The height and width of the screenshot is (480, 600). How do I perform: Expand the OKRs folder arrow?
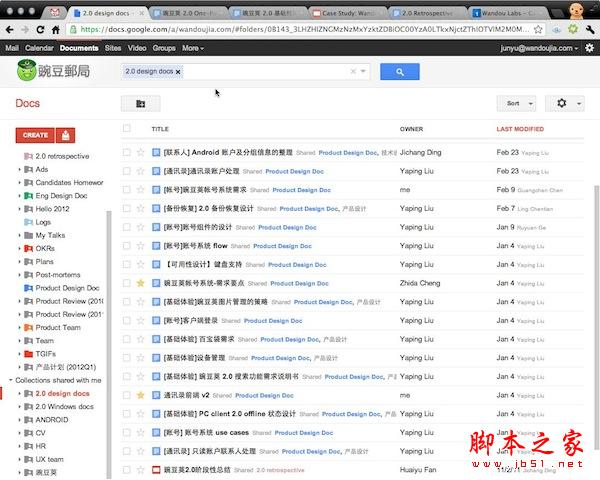click(19, 248)
